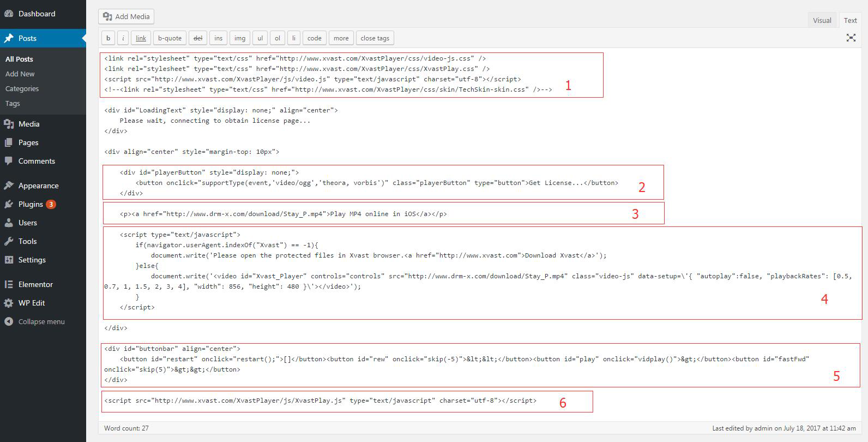Open the Tools menu item

tap(43, 241)
